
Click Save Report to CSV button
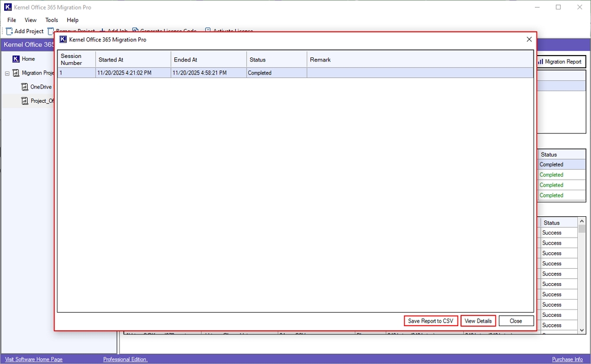pos(431,321)
